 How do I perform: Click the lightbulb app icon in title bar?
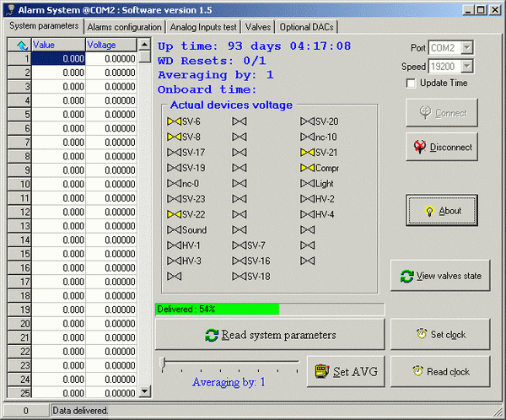point(11,10)
